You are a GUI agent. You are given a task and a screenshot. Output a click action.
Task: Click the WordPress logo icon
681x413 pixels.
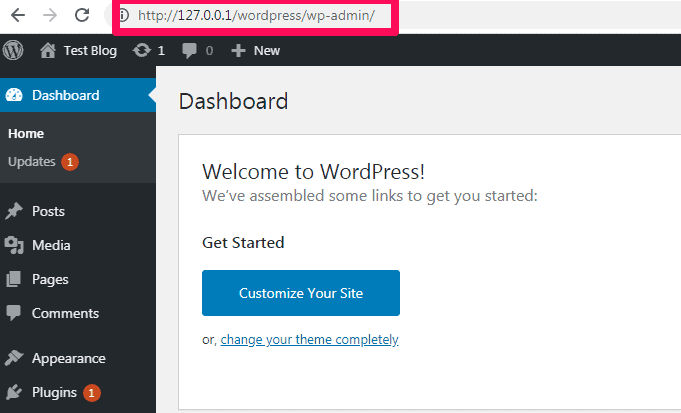tap(14, 50)
